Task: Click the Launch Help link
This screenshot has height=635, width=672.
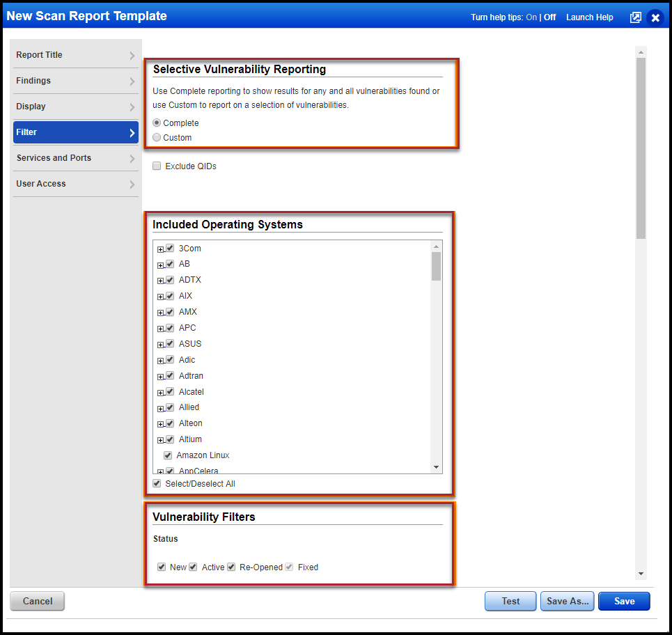Action: pyautogui.click(x=589, y=17)
